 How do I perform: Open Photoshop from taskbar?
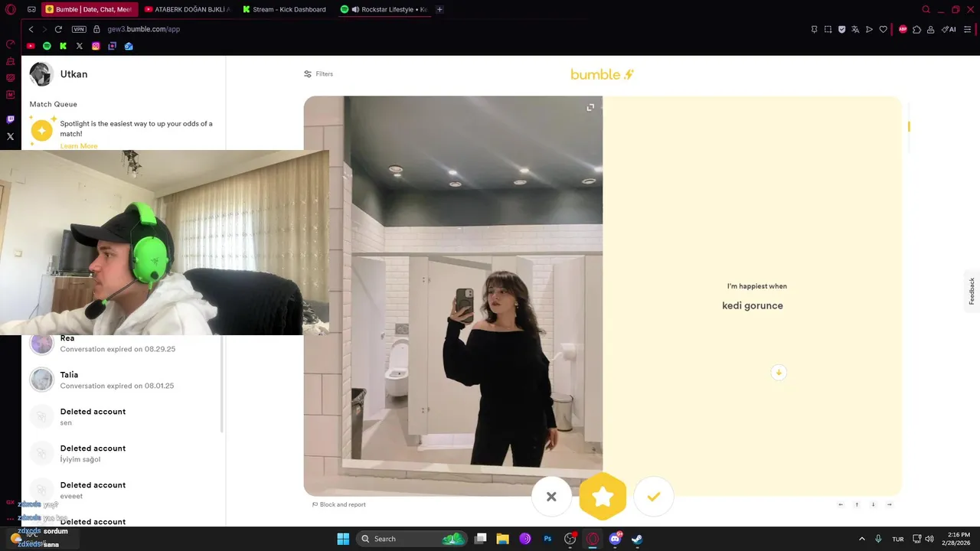point(547,539)
